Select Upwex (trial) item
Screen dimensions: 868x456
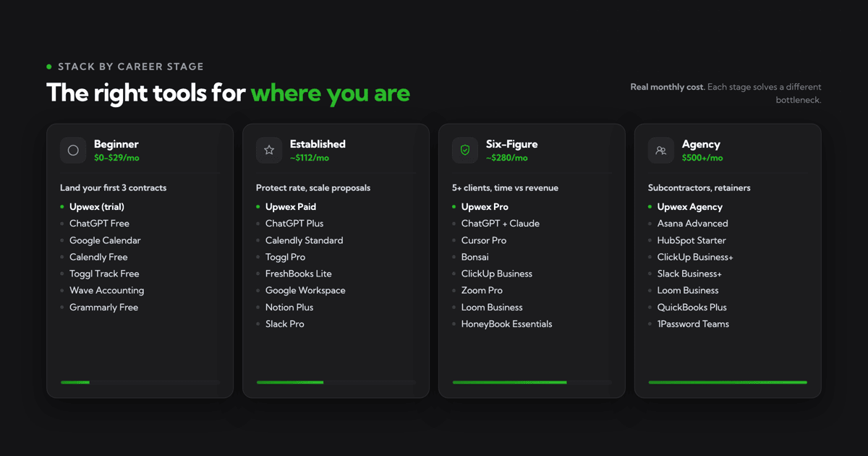pos(97,206)
